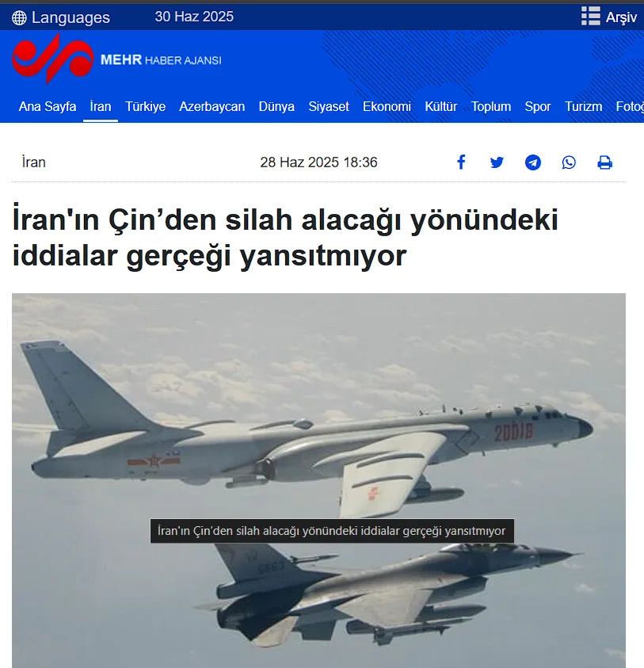The image size is (644, 668).
Task: Click the globe Languages icon
Action: 19,18
